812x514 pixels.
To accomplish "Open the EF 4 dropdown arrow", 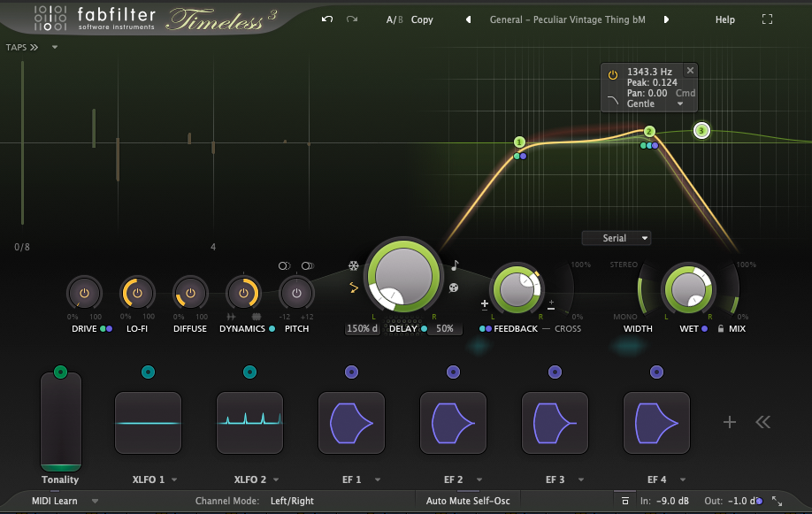I will click(683, 479).
